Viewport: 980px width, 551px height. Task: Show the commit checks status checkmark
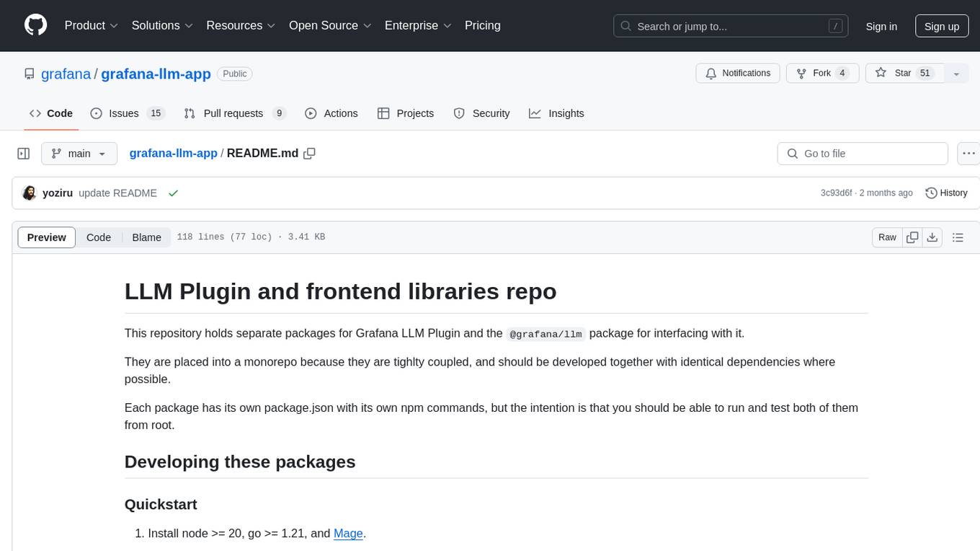click(x=173, y=193)
